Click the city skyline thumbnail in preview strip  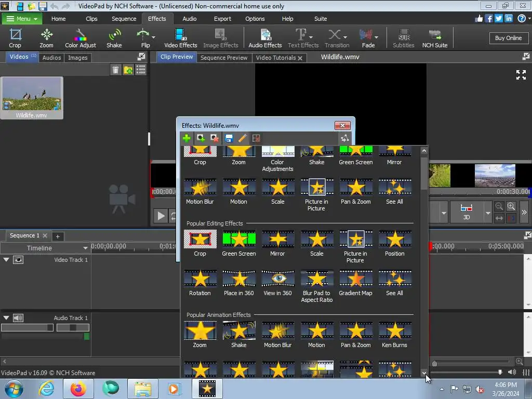coord(495,176)
